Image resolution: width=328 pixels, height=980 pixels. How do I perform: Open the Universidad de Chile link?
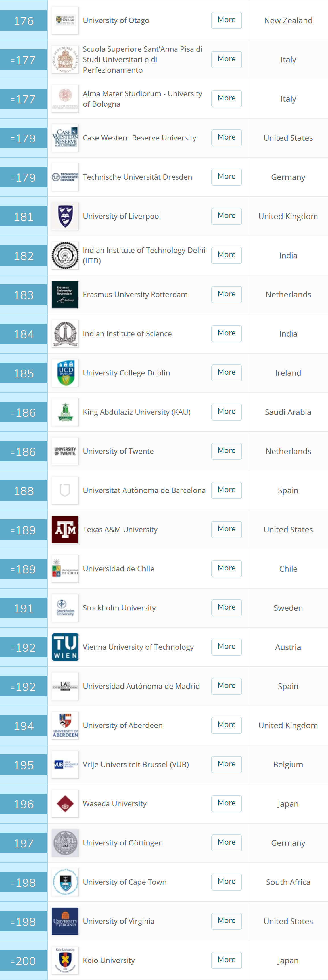[119, 569]
